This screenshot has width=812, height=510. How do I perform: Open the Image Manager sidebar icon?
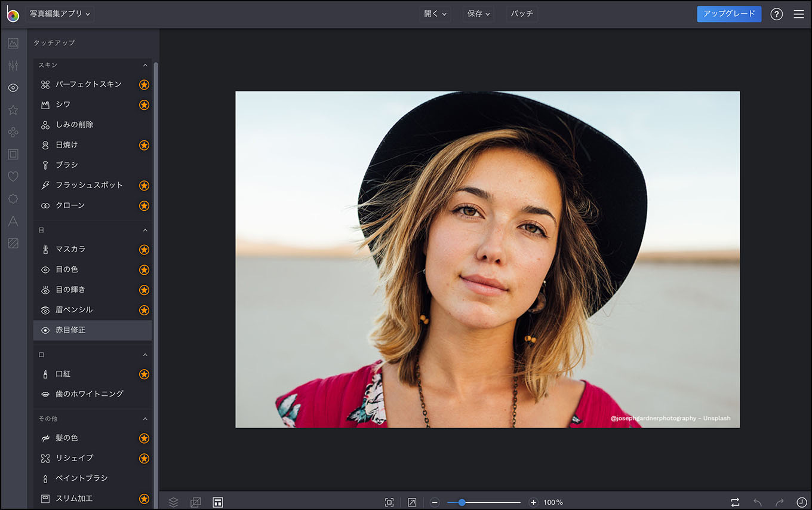(13, 44)
